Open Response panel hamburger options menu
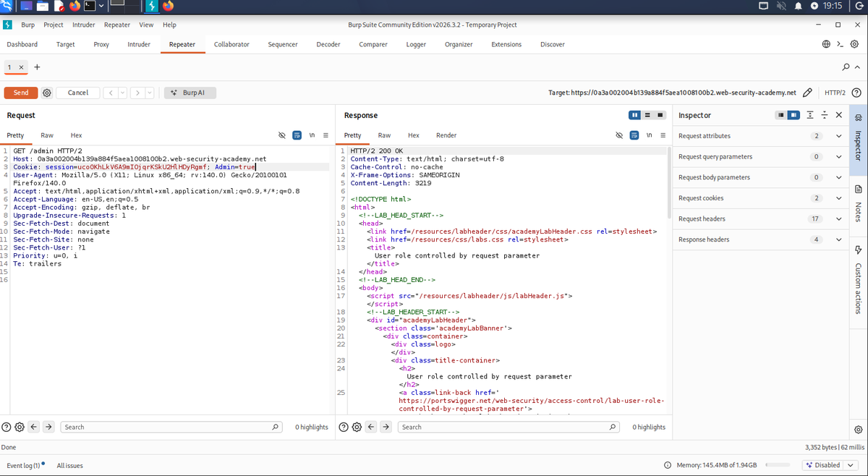 point(663,135)
